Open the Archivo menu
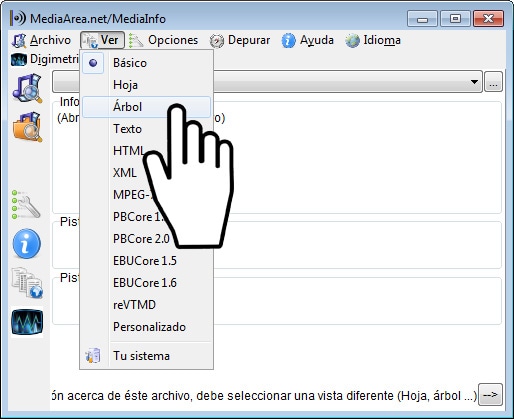The image size is (514, 419). click(x=41, y=40)
